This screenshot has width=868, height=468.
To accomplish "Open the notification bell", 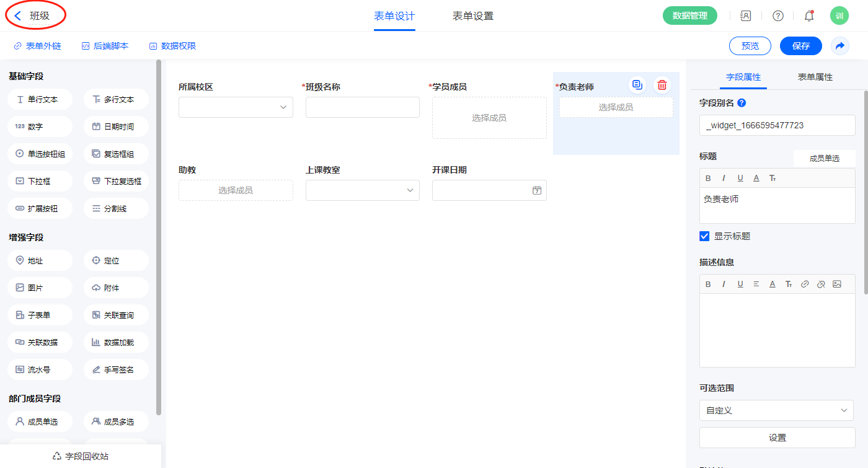I will pyautogui.click(x=808, y=16).
